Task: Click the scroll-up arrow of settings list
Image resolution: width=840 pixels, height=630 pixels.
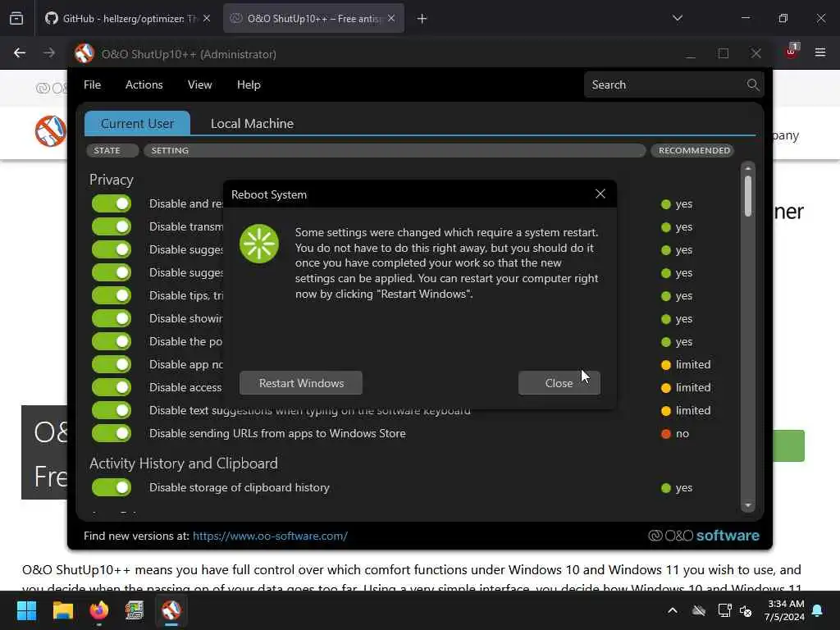Action: [748, 167]
